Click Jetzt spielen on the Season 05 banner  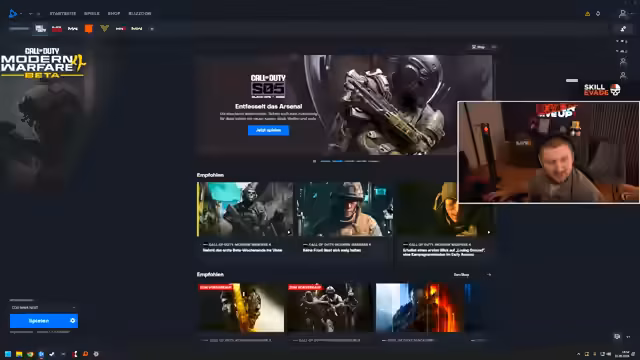tap(268, 130)
